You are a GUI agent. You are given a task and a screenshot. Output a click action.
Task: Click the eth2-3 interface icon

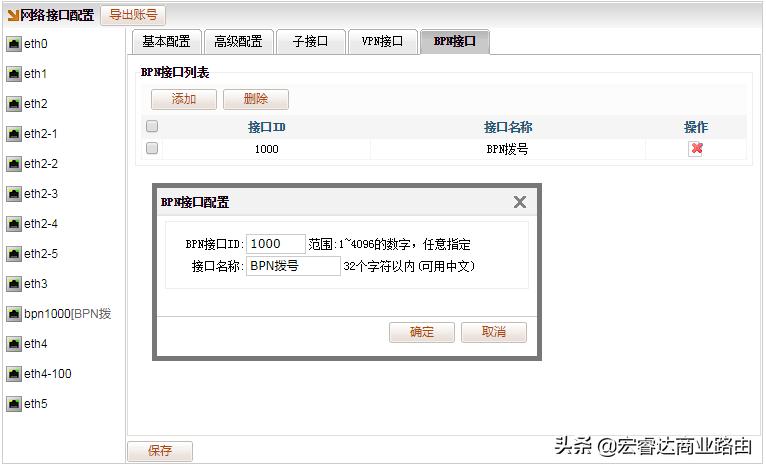point(14,194)
